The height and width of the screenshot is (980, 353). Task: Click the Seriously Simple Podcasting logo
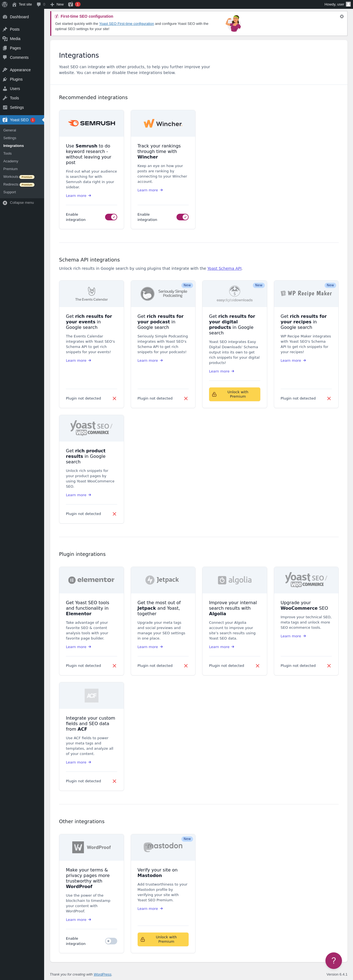(x=164, y=294)
